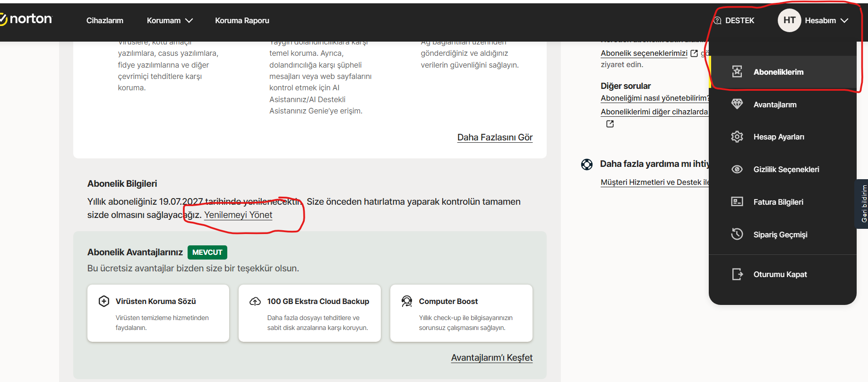The width and height of the screenshot is (868, 382).
Task: Click the MEVCUT status badge
Action: [x=207, y=252]
